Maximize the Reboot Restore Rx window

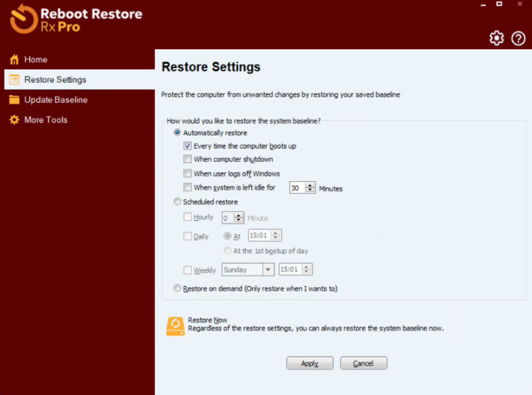(499, 4)
